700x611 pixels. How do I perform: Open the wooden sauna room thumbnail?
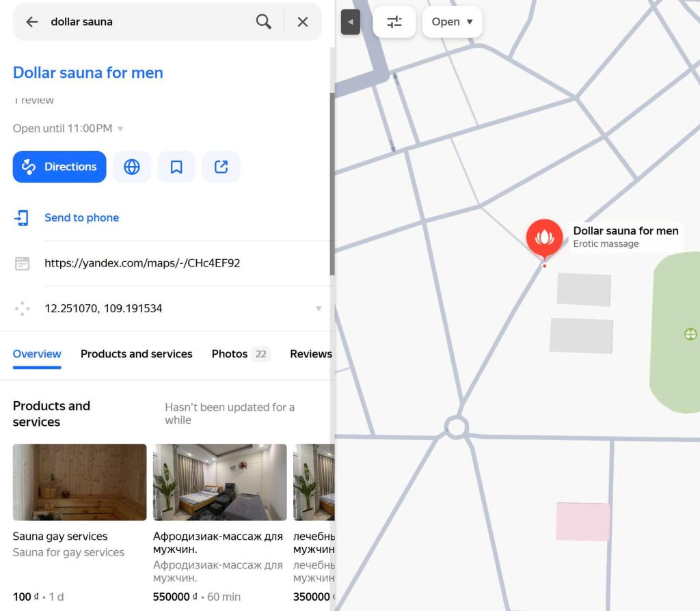point(79,483)
